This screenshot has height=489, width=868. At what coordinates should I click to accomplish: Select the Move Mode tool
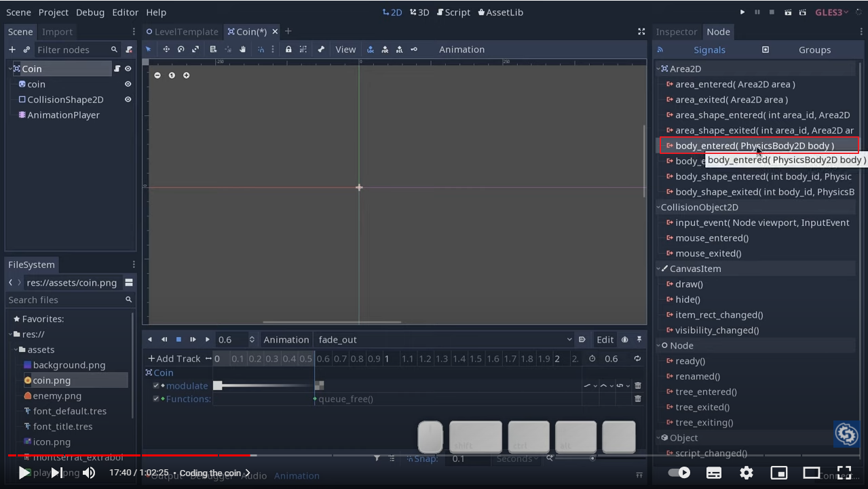(166, 50)
